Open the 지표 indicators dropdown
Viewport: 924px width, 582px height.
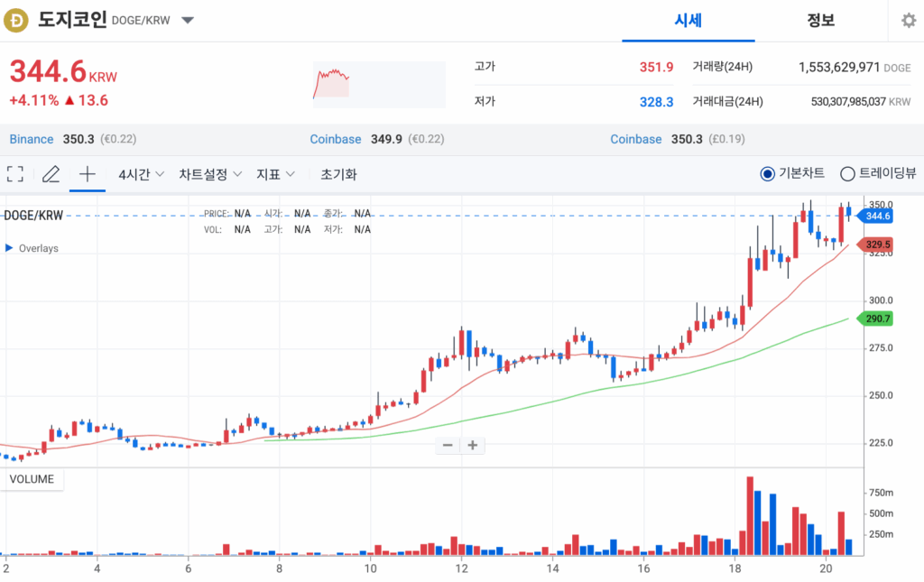(x=275, y=174)
